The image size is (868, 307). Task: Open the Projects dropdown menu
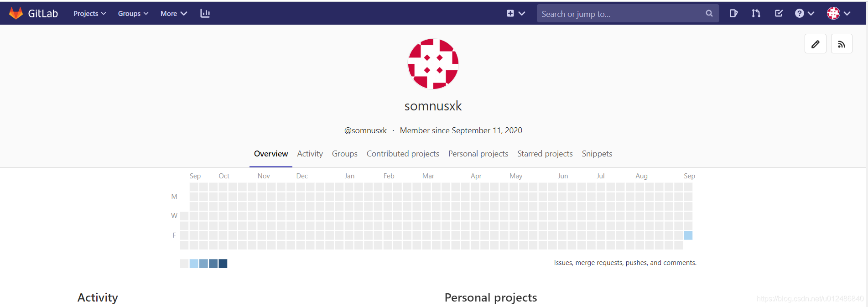tap(90, 14)
